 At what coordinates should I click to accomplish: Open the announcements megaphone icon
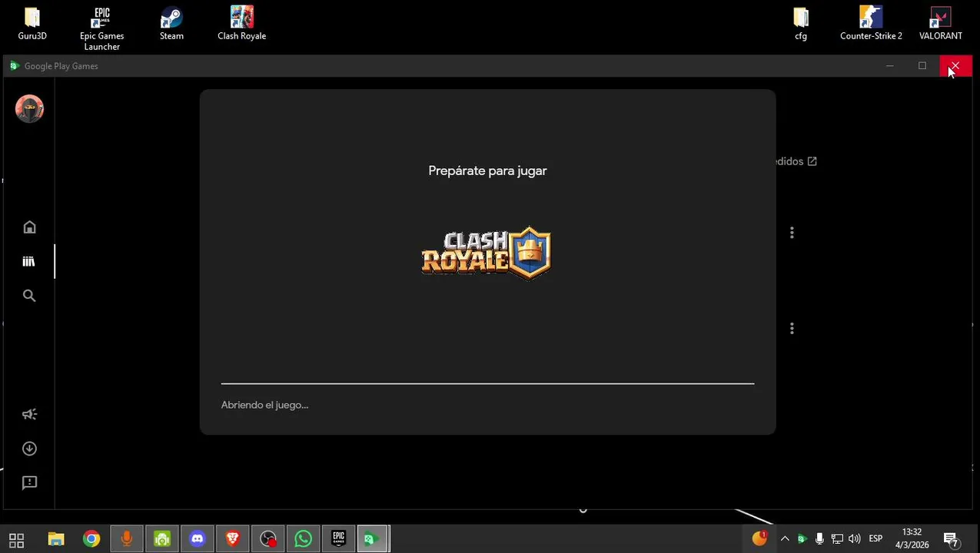pos(29,415)
